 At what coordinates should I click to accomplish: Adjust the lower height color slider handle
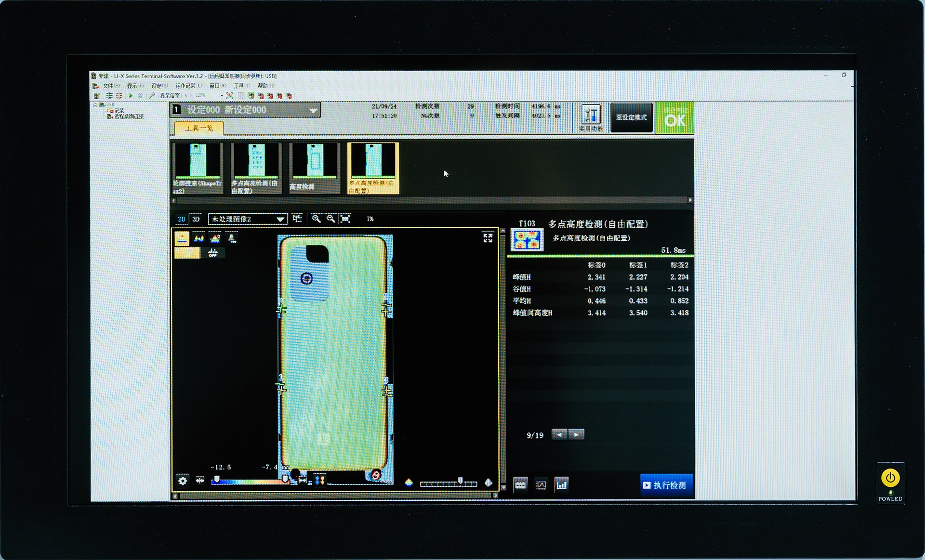click(217, 479)
